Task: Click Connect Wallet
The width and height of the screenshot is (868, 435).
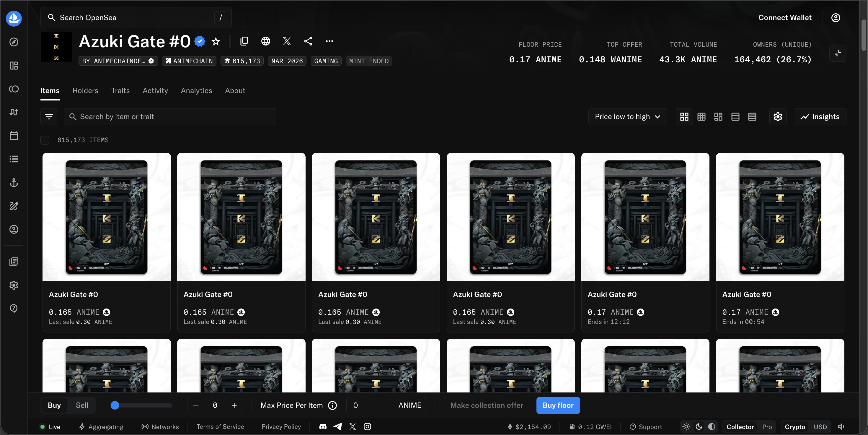Action: tap(785, 17)
